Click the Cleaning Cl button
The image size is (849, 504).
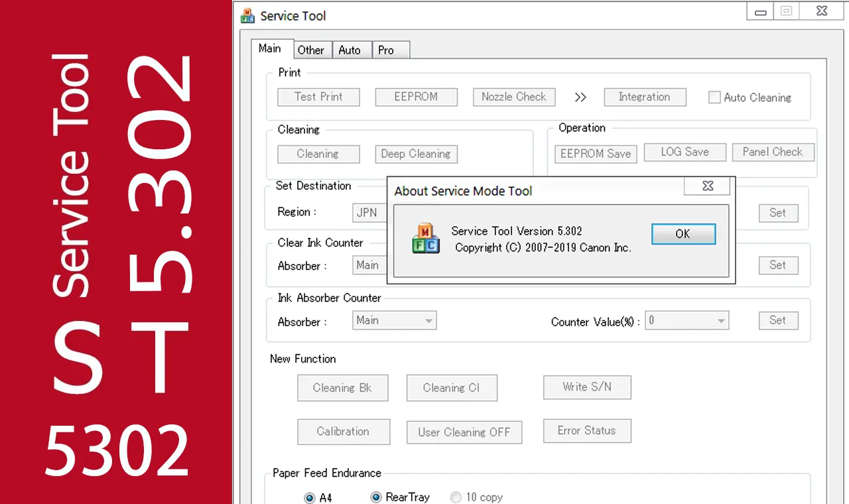[452, 388]
